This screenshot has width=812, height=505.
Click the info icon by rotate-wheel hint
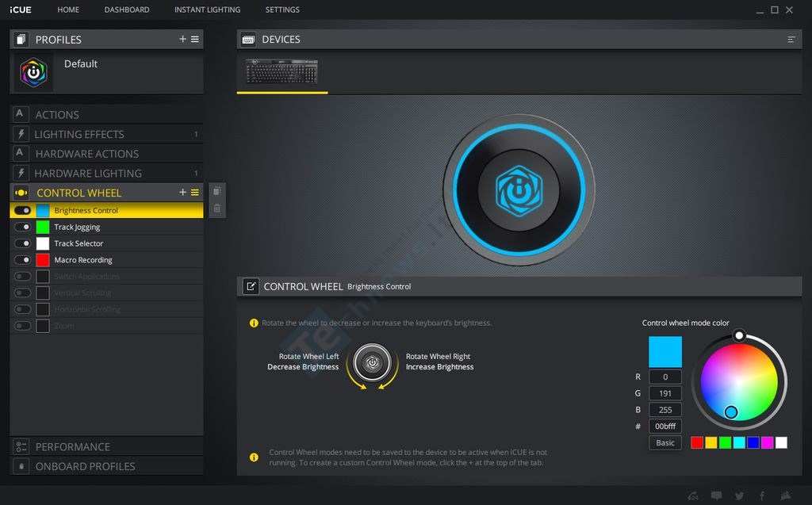254,323
